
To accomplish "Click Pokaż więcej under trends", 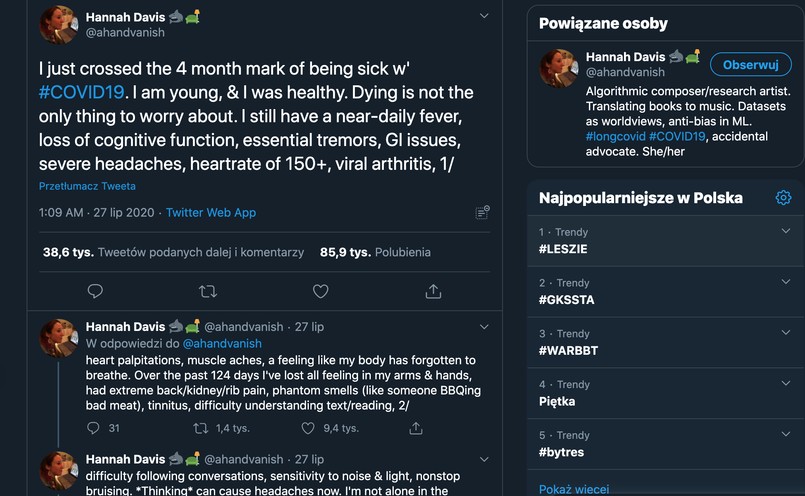I will coord(574,489).
